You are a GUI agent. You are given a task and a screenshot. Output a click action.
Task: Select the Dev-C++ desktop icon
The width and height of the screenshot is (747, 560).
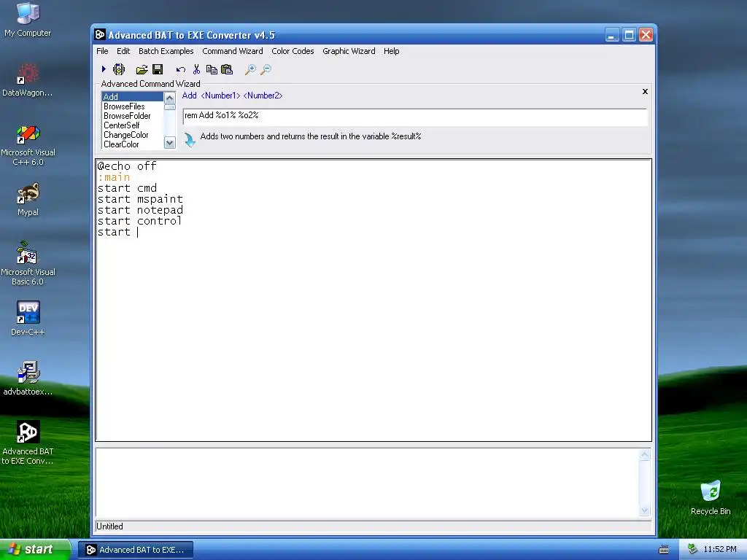pyautogui.click(x=28, y=318)
